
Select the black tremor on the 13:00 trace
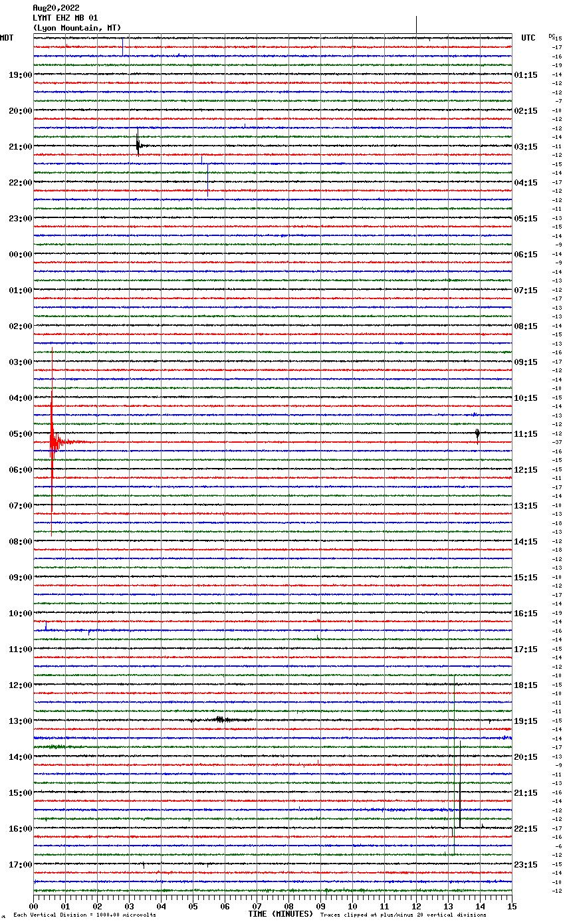[220, 719]
